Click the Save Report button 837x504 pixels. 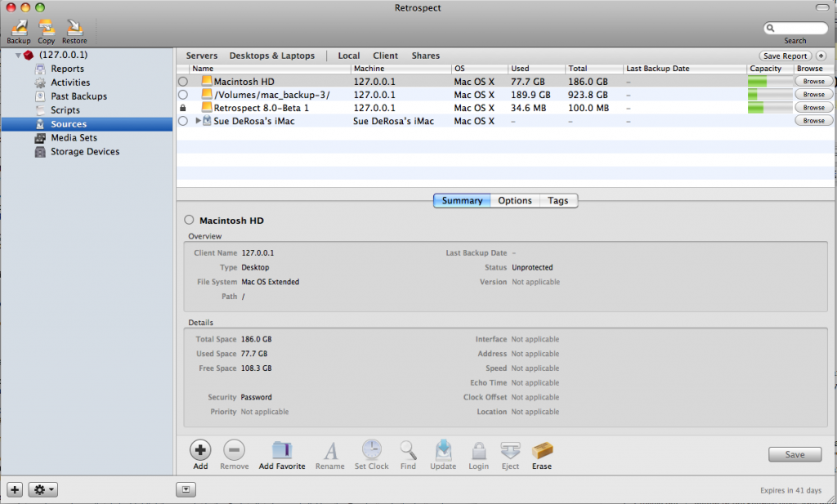[786, 56]
